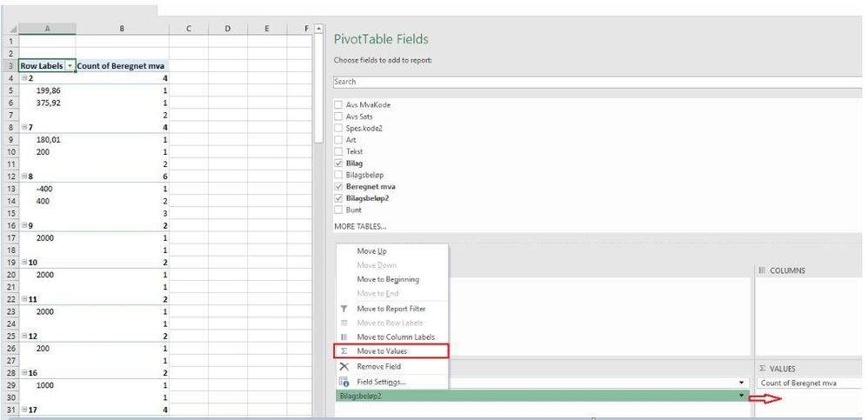Click the funnel icon for Move to Report Filter
The height and width of the screenshot is (420, 868).
click(344, 309)
